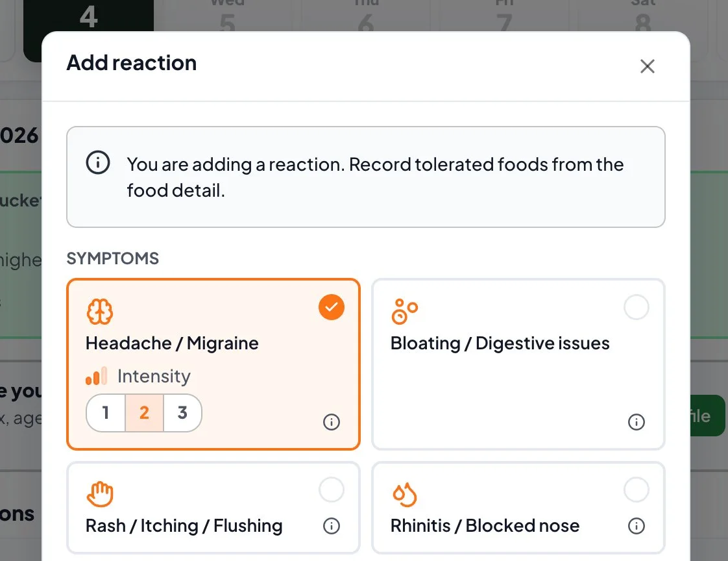
Task: Show info for Rash / Itching / Flushing
Action: (x=332, y=526)
